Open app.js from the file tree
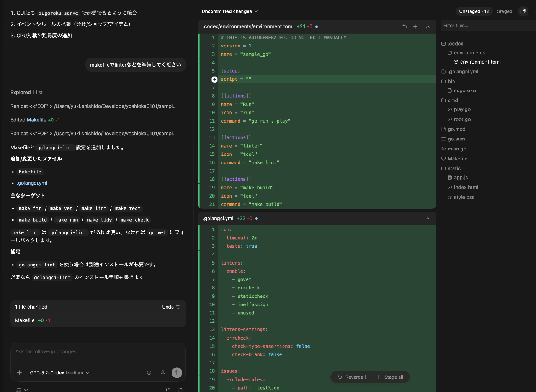Image resolution: width=536 pixels, height=392 pixels. click(458, 178)
